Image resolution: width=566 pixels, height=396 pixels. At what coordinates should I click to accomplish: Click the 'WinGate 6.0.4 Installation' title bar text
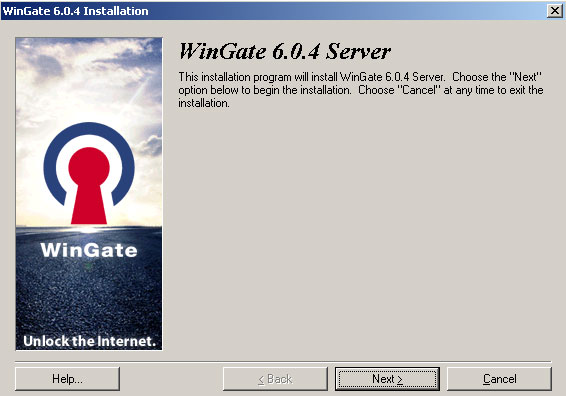(x=75, y=11)
